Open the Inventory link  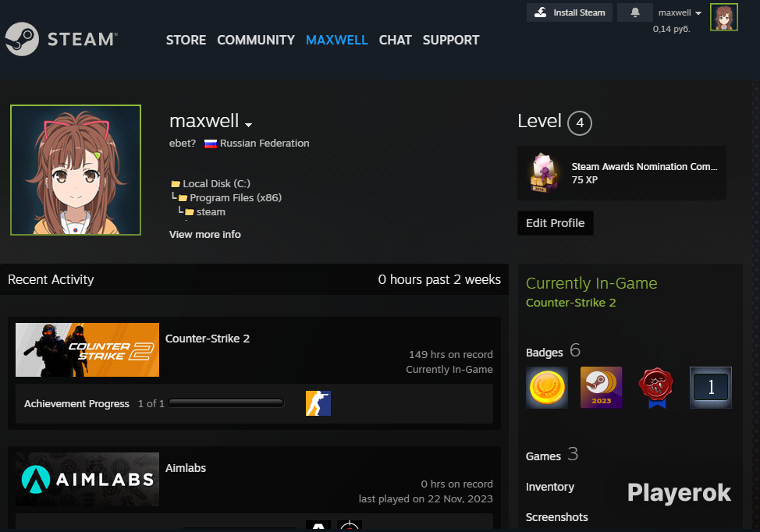(550, 487)
